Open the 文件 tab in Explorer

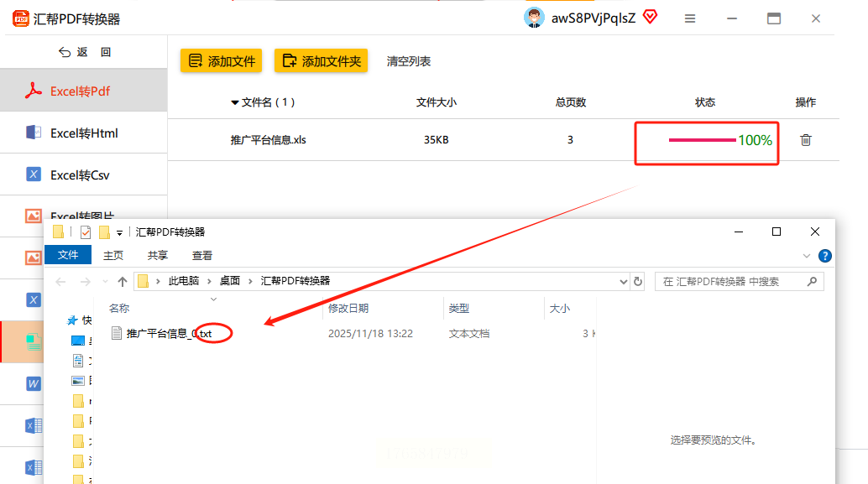point(68,254)
